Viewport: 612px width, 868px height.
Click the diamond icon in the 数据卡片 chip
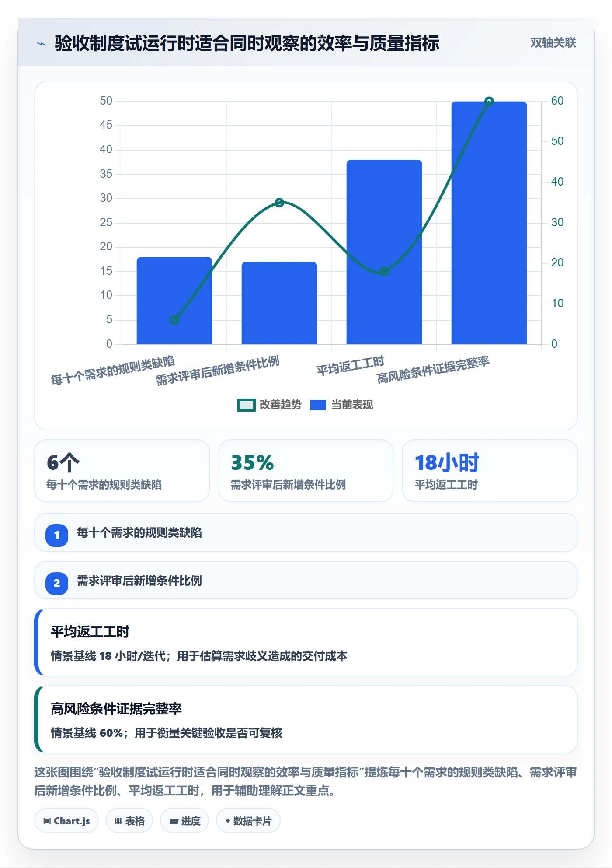[x=228, y=821]
